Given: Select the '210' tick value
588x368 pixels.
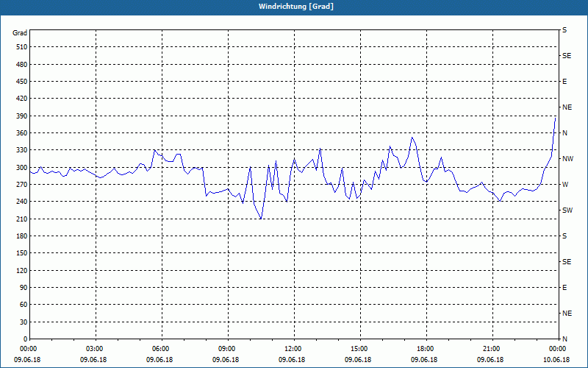Looking at the screenshot, I should (x=22, y=219).
